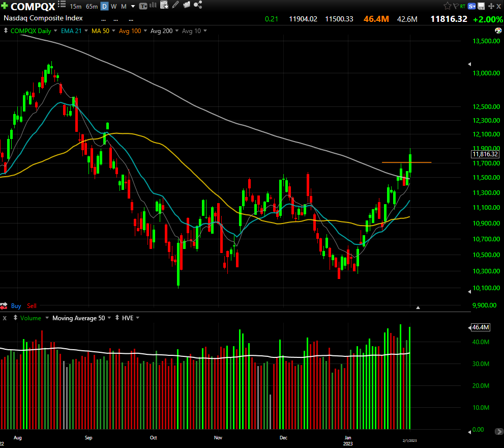The image size is (504, 448).
Task: Click the orange horizontal price line
Action: click(x=406, y=162)
